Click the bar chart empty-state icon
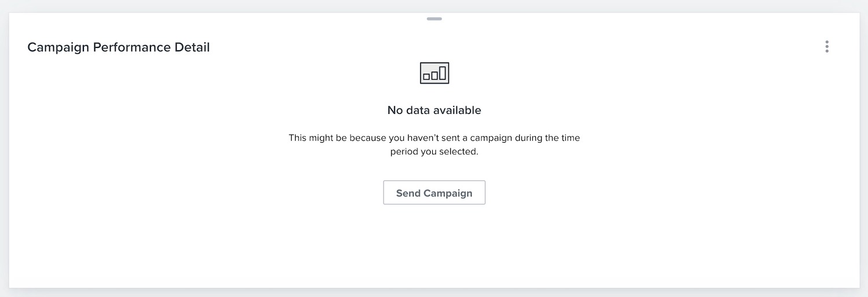The image size is (868, 297). click(434, 73)
